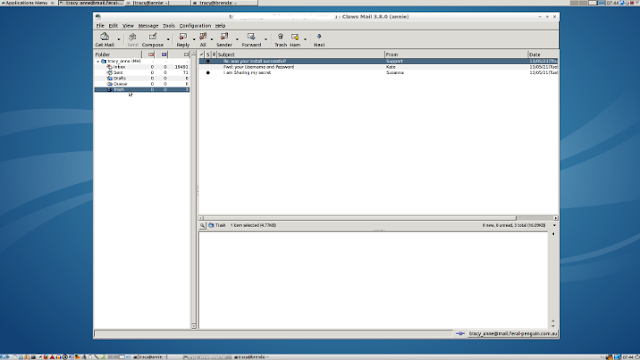Open the Tools menu
Viewport: 640px width, 360px height.
pos(169,26)
